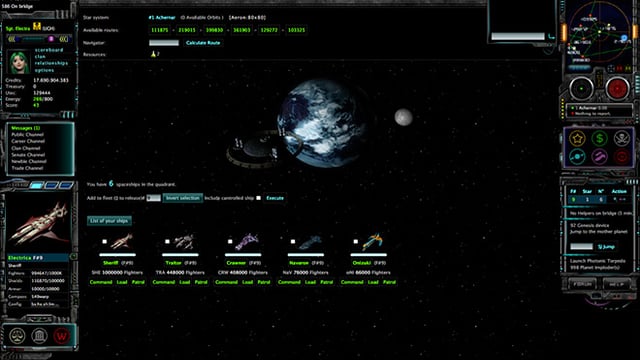The image size is (640, 360).
Task: Select Newbie Channel
Action: pyautogui.click(x=29, y=161)
